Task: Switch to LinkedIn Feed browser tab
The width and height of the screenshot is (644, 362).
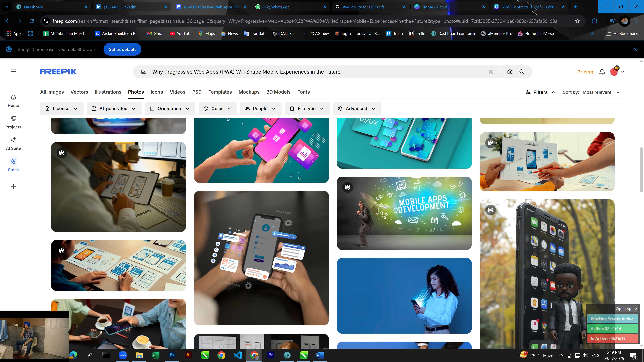Action: (x=131, y=7)
